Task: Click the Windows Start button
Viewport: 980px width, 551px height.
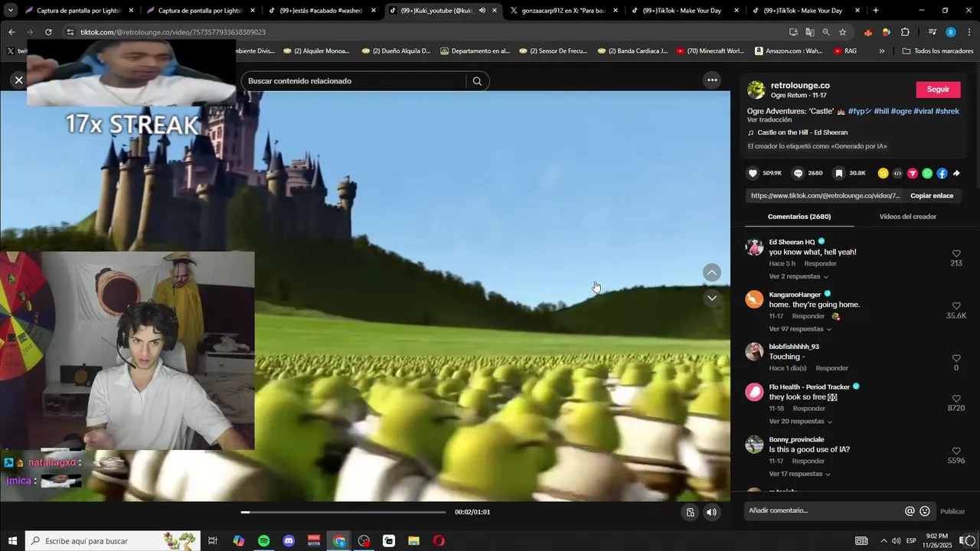Action: click(12, 541)
